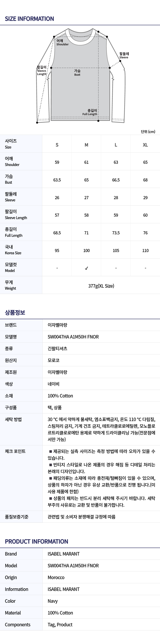
Task: Click the Bust value 63.5 for size S
Action: 57,180
